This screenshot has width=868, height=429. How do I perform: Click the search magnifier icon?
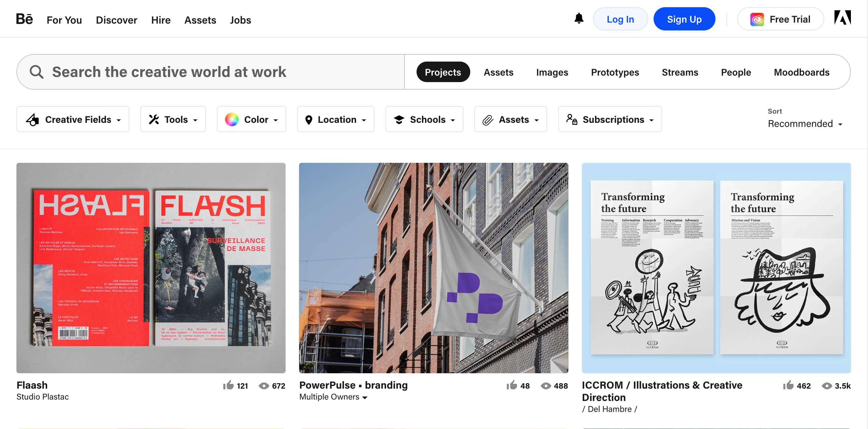(x=36, y=72)
